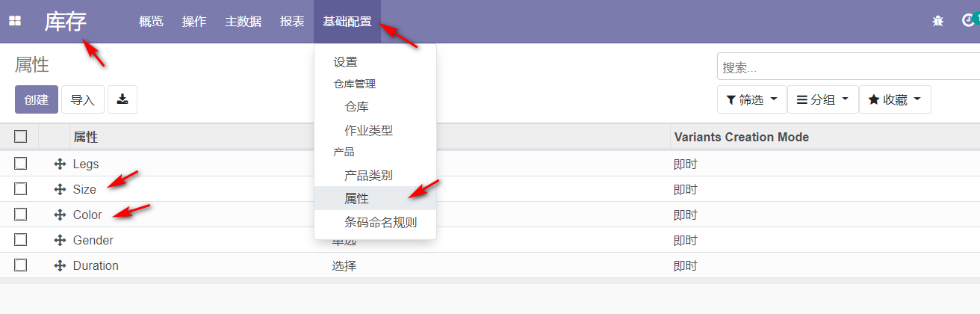The height and width of the screenshot is (314, 980).
Task: Click the drag handle for Legs row
Action: tap(61, 164)
